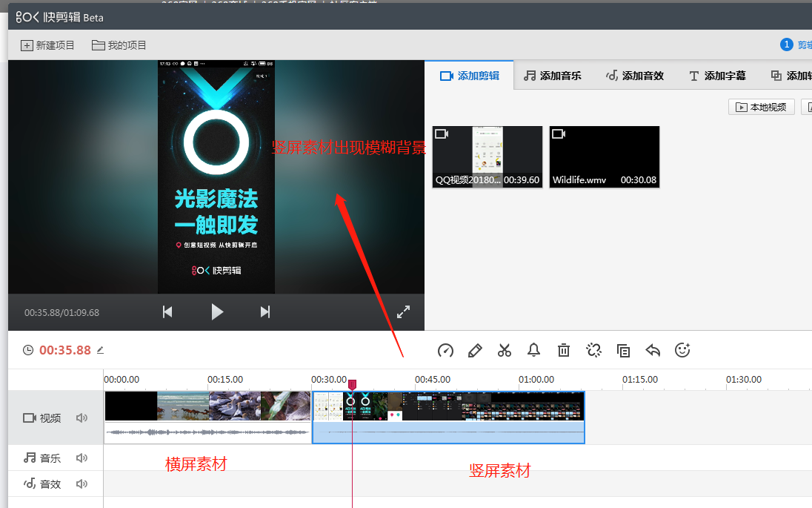Delete selected clip with trash icon
812x508 pixels.
click(x=564, y=350)
